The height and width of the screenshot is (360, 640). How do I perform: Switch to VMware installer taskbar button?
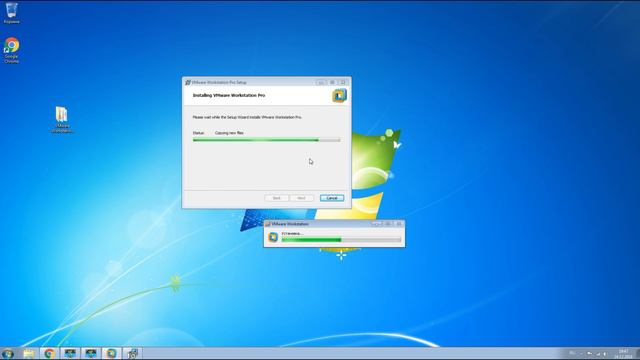pos(111,353)
